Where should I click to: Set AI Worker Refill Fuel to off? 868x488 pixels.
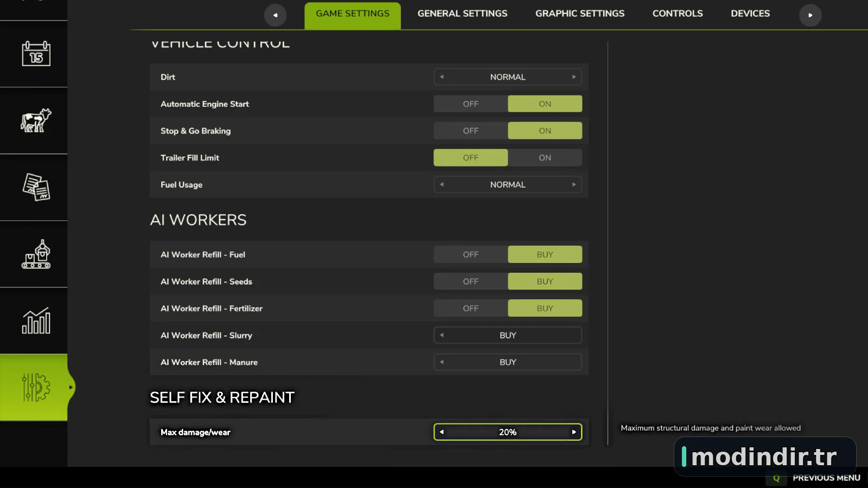[x=470, y=254]
